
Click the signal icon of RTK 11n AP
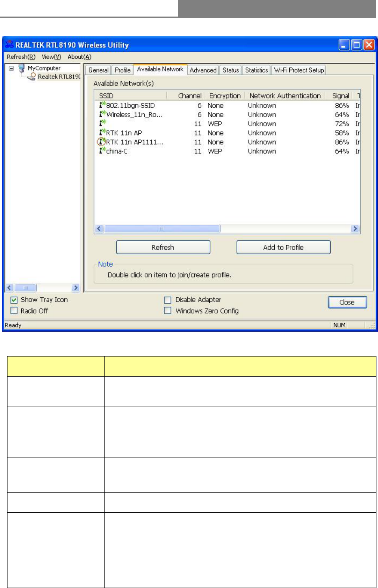pos(102,133)
